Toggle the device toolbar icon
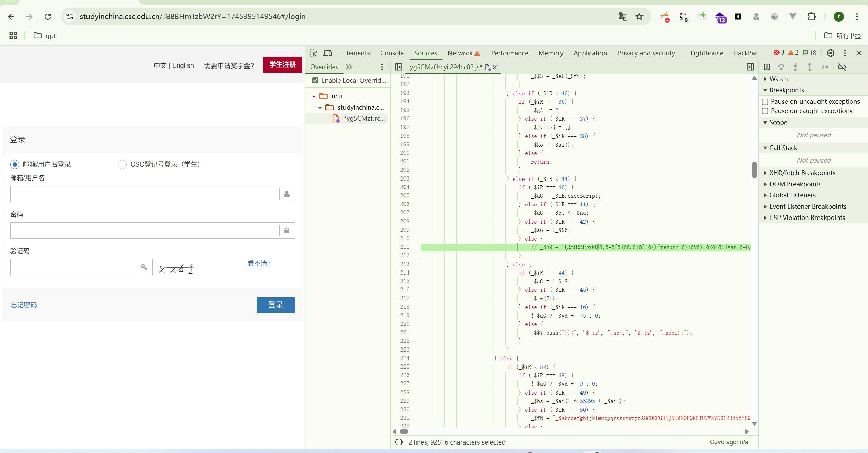868x453 pixels. 328,53
